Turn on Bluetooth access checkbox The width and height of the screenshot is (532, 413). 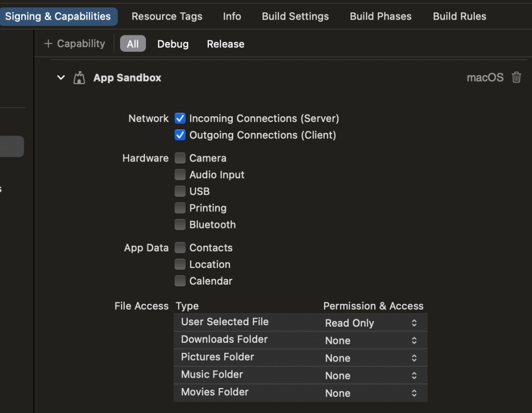pyautogui.click(x=180, y=224)
